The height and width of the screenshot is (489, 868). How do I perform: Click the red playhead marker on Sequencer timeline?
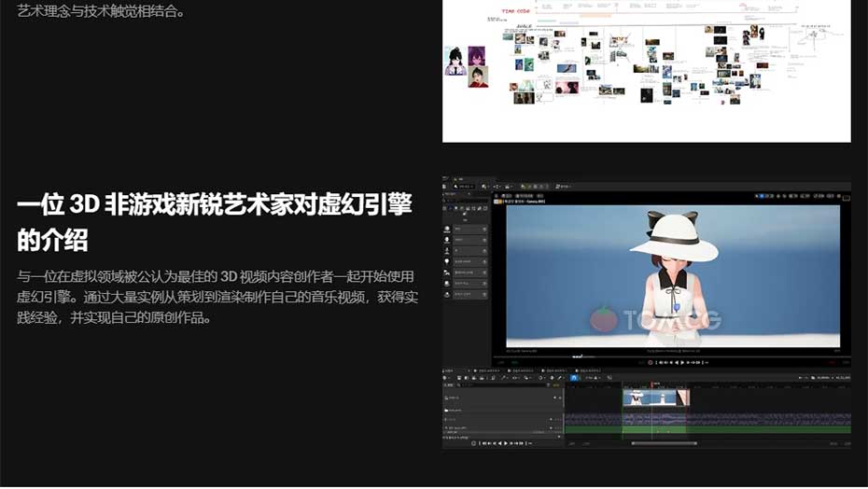point(651,384)
